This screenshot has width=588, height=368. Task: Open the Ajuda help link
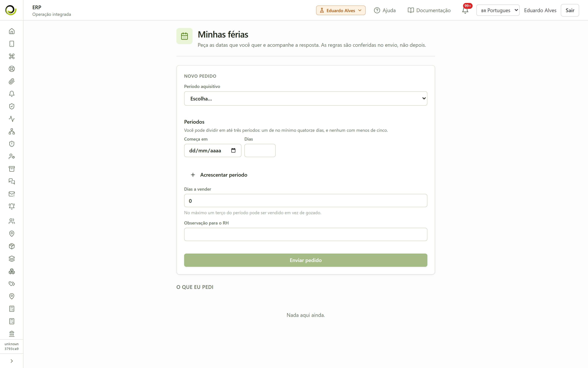[385, 10]
